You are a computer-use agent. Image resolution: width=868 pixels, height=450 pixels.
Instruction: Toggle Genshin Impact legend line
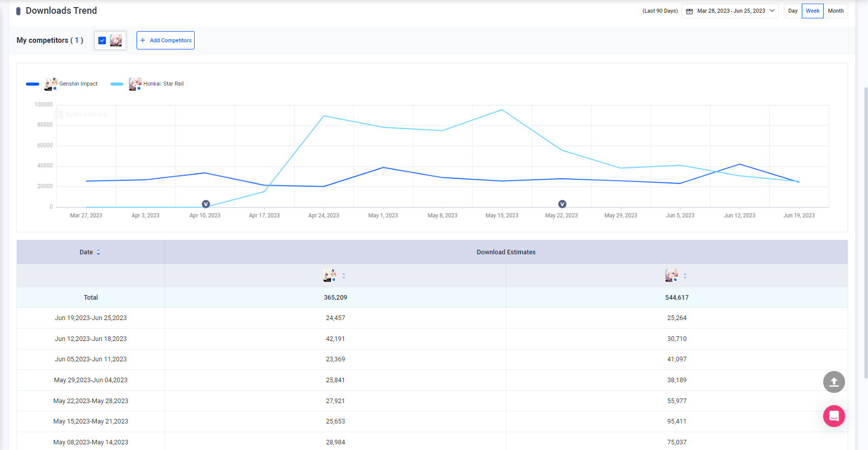[33, 84]
